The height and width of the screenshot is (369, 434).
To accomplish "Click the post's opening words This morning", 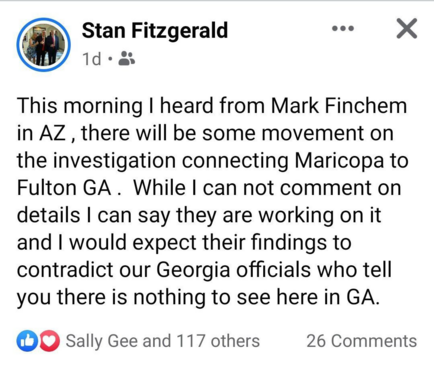I will 80,106.
